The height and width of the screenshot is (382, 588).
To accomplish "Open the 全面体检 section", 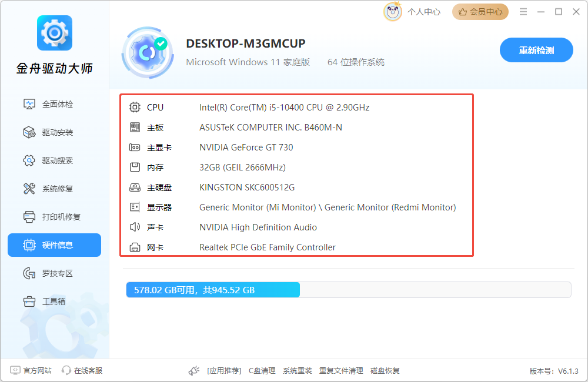I will pyautogui.click(x=54, y=104).
